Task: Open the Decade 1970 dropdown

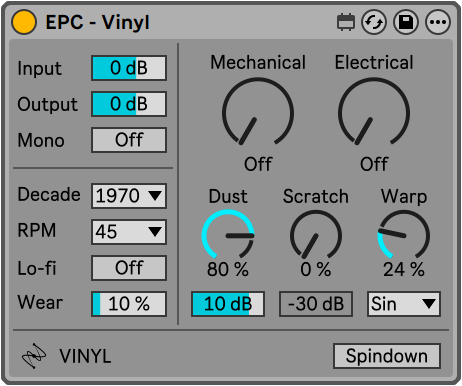Action: point(129,196)
